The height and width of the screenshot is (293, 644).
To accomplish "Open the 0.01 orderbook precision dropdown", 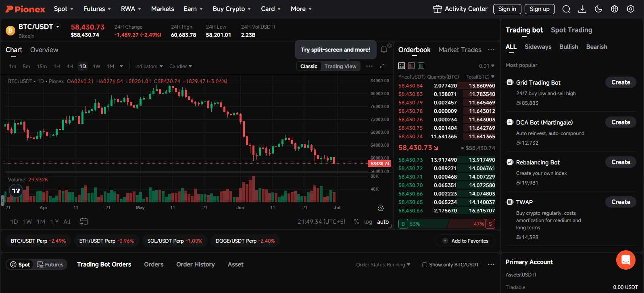I will point(487,66).
